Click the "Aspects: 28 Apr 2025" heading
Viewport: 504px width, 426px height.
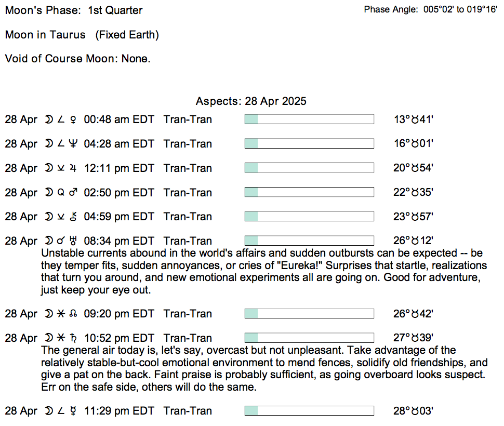(251, 101)
